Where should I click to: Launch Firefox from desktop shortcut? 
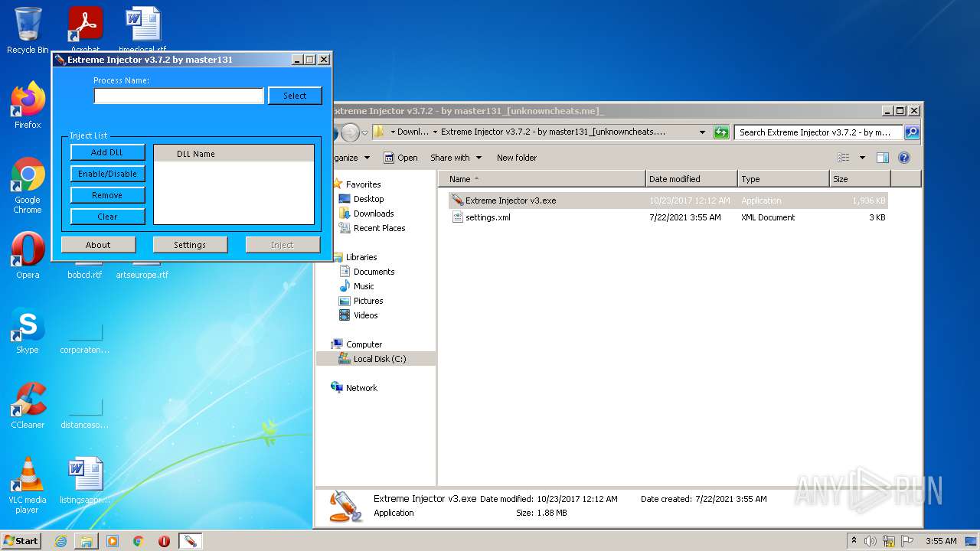[28, 106]
